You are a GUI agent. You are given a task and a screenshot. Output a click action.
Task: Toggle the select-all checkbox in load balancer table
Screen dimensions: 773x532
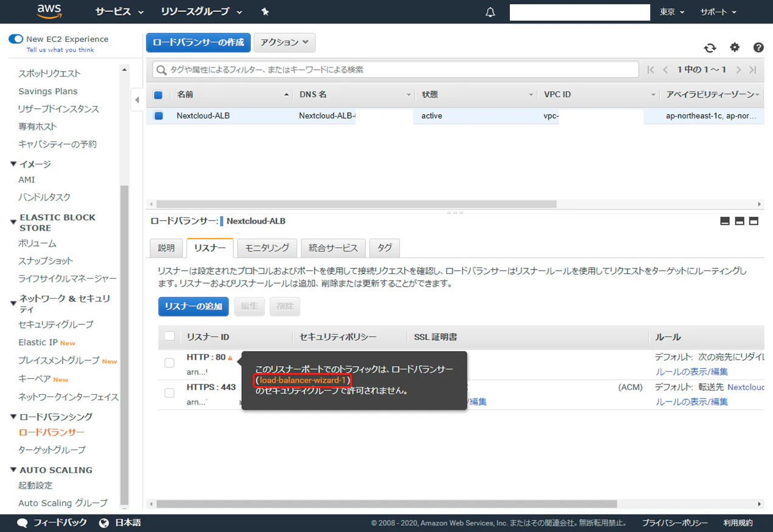click(158, 95)
